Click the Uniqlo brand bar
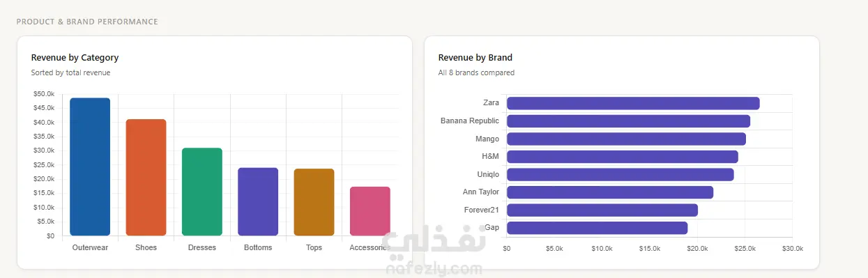Viewport: 868px width, 278px height. (620, 174)
